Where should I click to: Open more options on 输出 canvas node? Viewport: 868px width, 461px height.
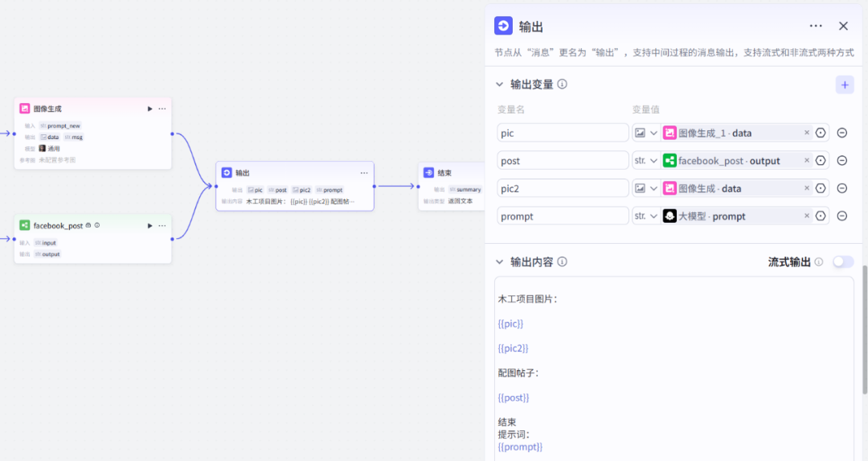click(364, 173)
